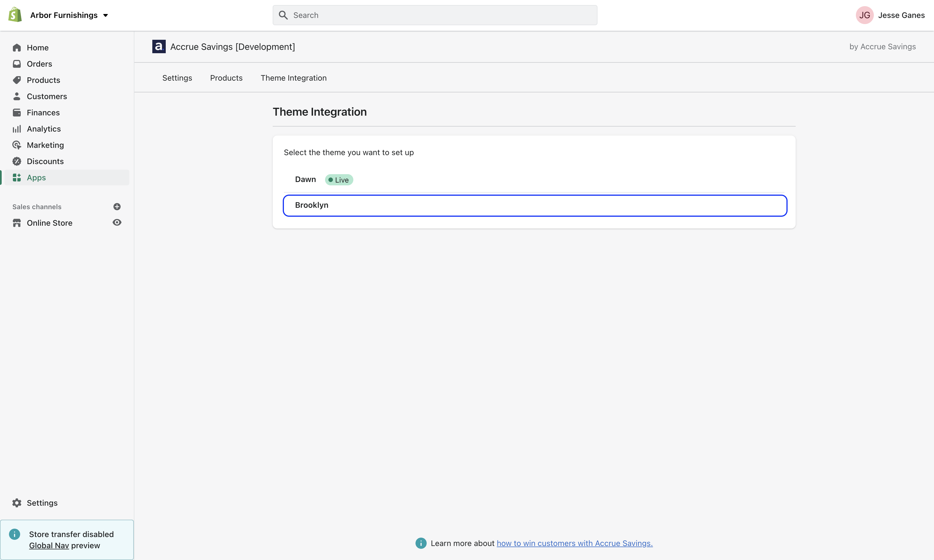Screen dimensions: 934x560
Task: Click the Accrue Savings app logo icon
Action: pyautogui.click(x=159, y=46)
